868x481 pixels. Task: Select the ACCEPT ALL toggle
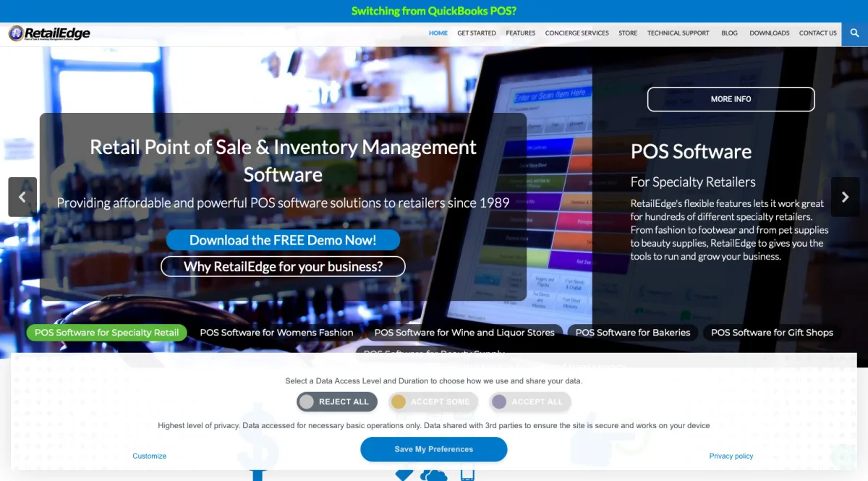530,402
